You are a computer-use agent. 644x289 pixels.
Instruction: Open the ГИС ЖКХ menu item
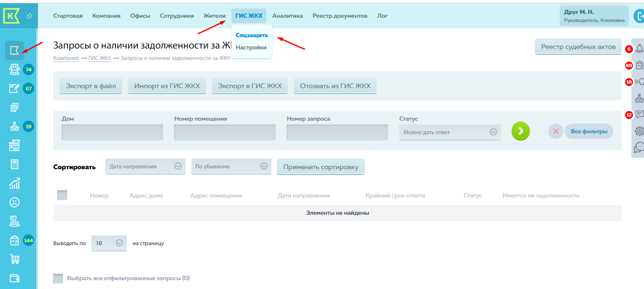click(x=249, y=16)
